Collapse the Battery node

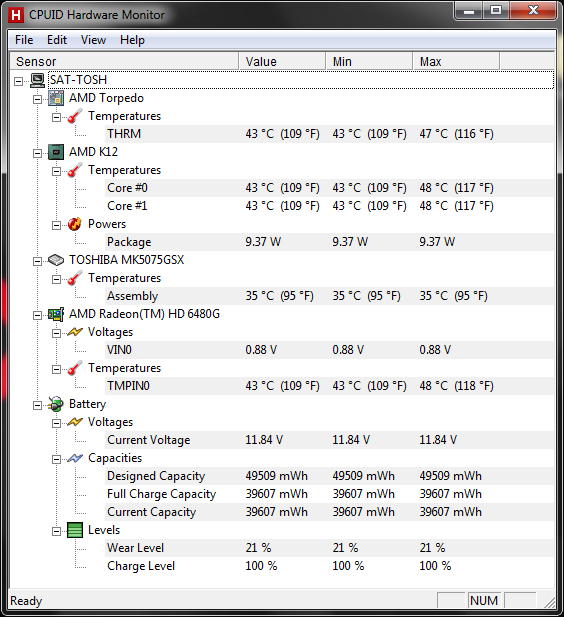click(x=37, y=405)
